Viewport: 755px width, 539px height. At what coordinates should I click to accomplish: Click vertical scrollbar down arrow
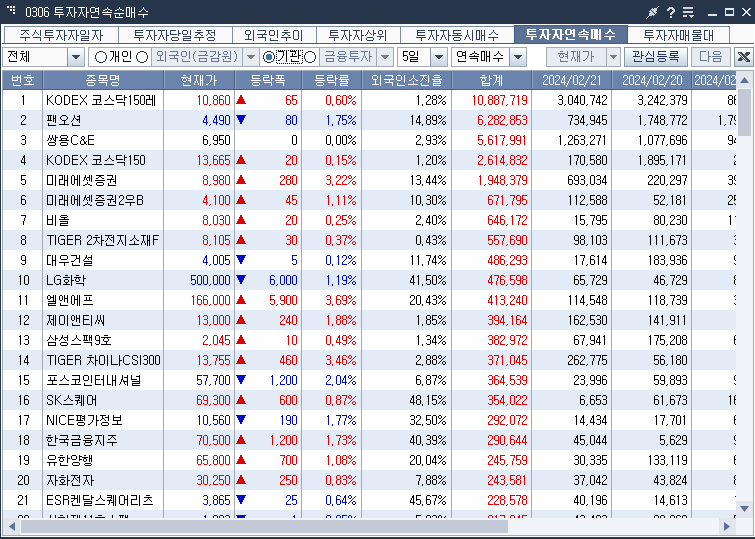click(x=744, y=508)
